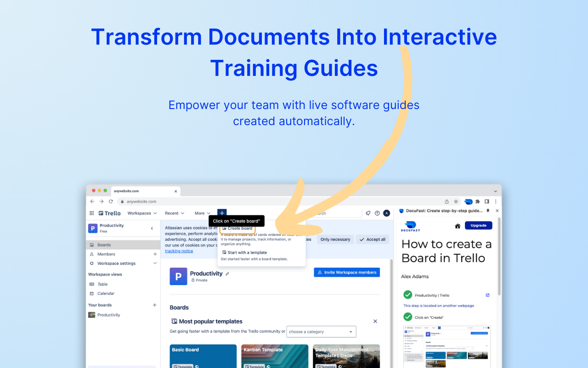Switch to the anywebsite.com tab

[x=146, y=191]
